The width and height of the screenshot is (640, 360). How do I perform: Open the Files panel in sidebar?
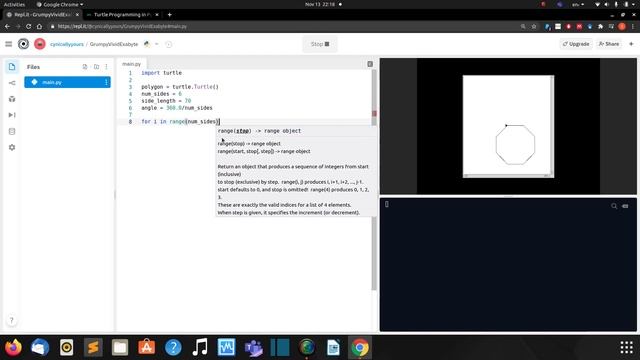12,67
